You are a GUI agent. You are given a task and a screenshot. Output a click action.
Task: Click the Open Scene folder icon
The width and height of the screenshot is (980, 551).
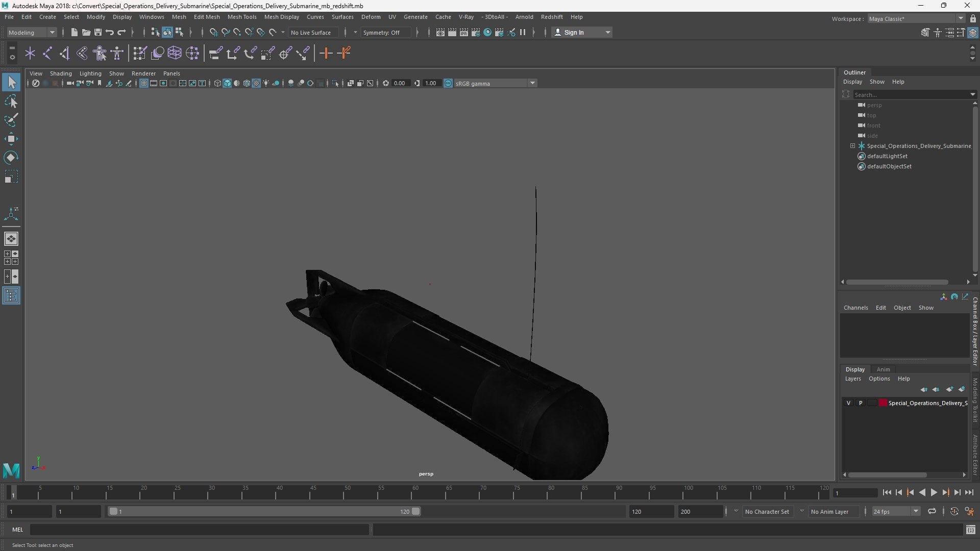(x=86, y=32)
